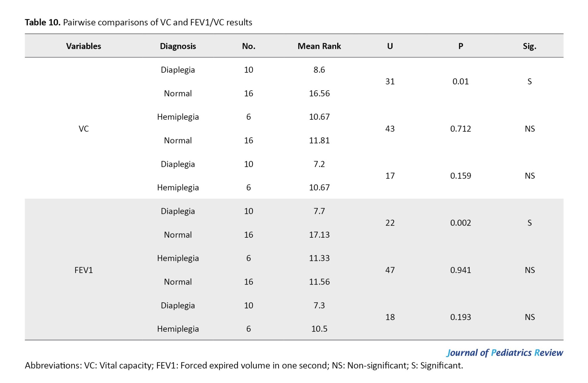The image size is (588, 383).
Task: Click the Mean Rank column header
Action: 319,46
